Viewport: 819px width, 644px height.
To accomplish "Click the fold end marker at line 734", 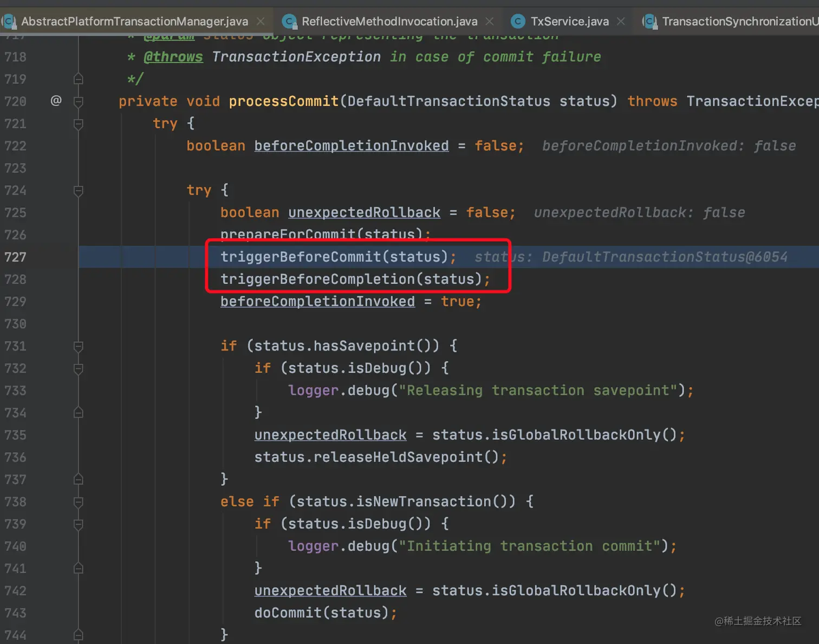I will click(x=79, y=413).
